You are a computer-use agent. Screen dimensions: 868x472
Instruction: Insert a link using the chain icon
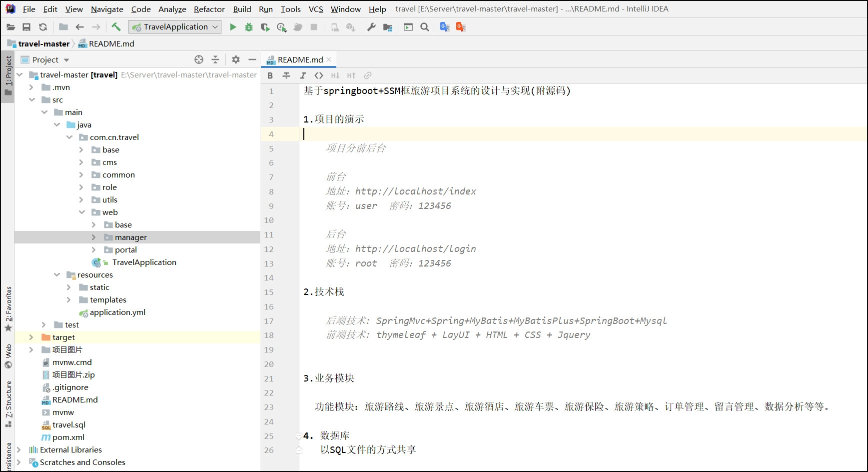coord(368,75)
